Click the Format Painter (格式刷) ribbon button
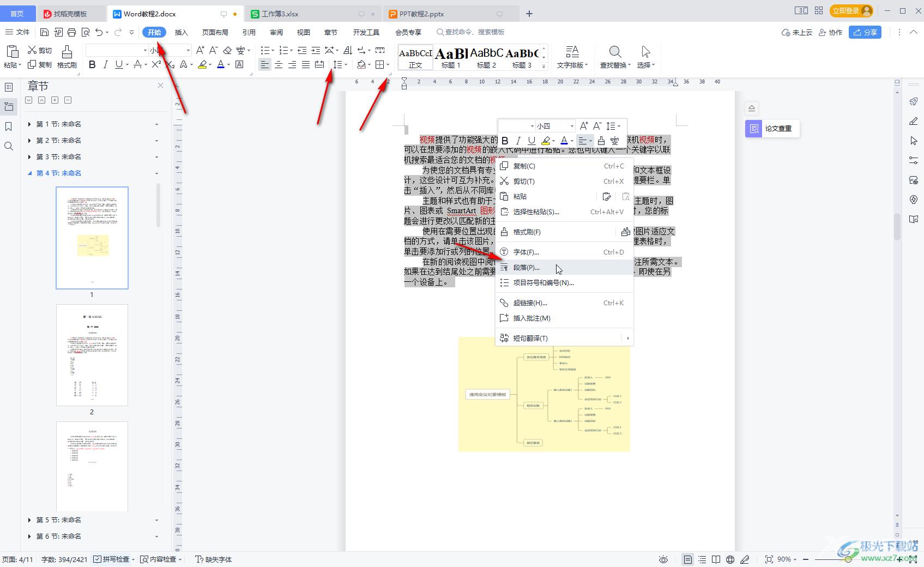924x567 pixels. (67, 57)
